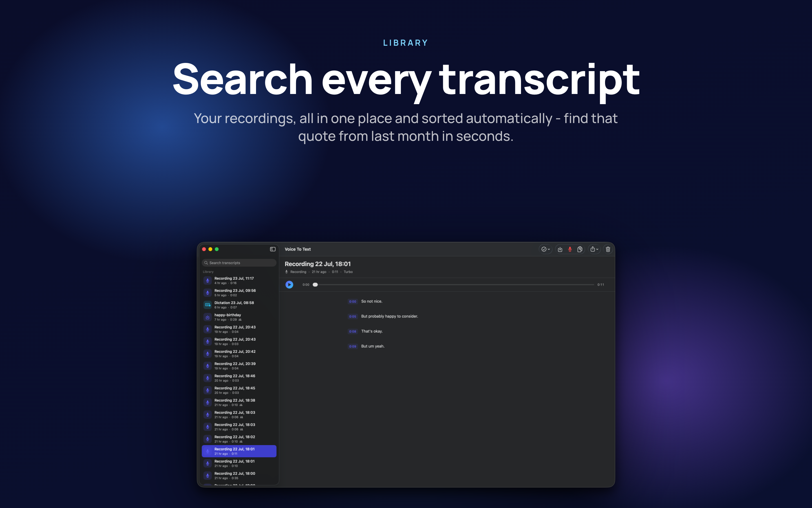Click the Library section label
The height and width of the screenshot is (508, 812).
point(208,272)
